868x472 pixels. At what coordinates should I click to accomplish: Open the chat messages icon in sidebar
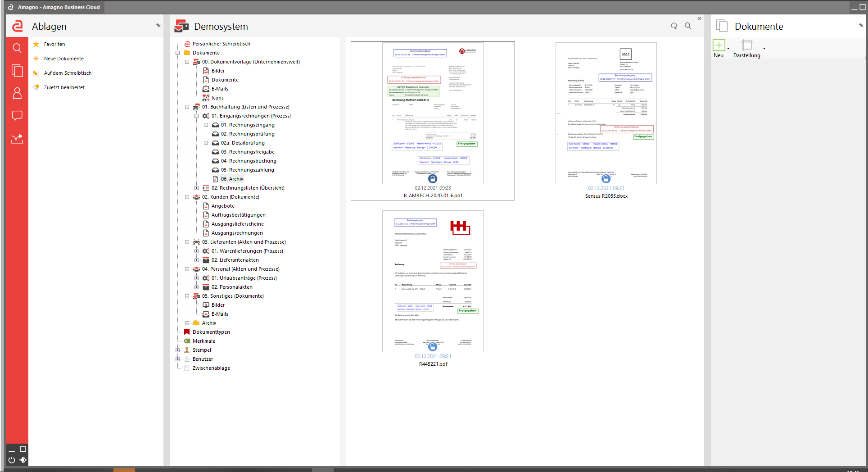17,116
